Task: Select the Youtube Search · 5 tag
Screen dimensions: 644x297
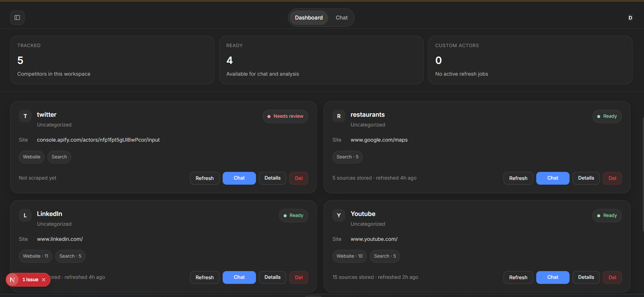Action: (x=385, y=256)
